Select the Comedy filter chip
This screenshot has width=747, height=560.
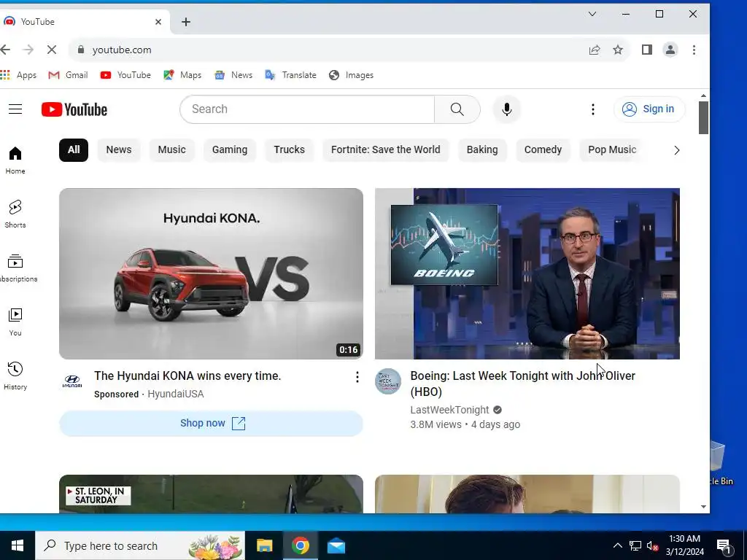tap(543, 150)
